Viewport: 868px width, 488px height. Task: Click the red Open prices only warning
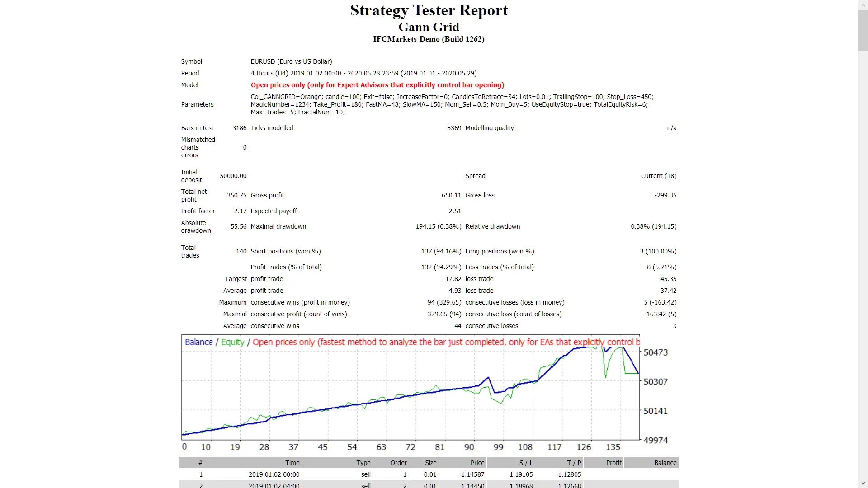[x=377, y=85]
